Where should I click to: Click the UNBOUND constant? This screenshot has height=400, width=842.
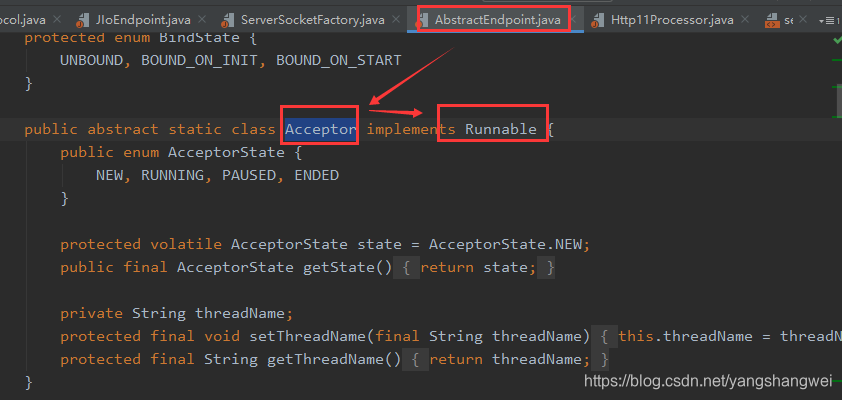92,61
